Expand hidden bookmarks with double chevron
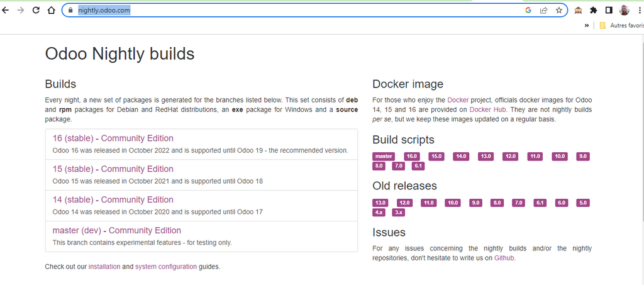Screen dimensions: 644x290 pos(587,26)
